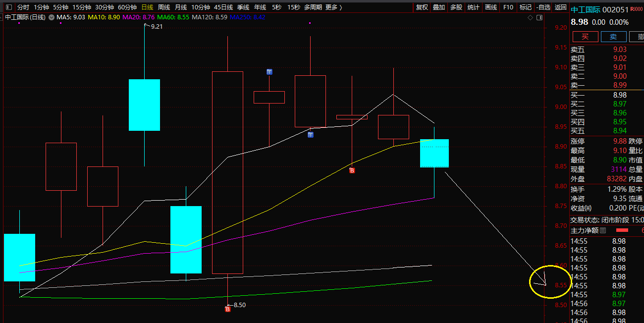The width and height of the screenshot is (644, 323).
Task: Click the 中工国际 stock name in quote panel
Action: (x=586, y=10)
